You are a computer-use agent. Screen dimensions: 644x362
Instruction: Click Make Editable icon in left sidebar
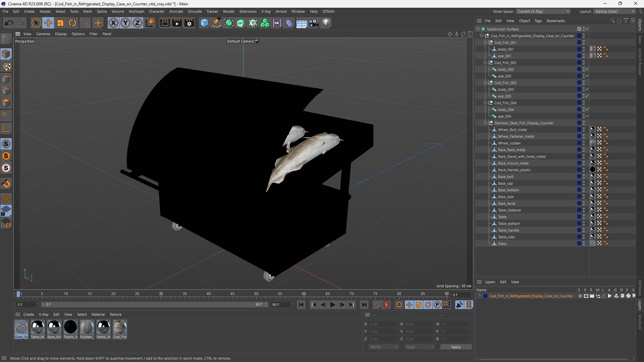pos(6,39)
